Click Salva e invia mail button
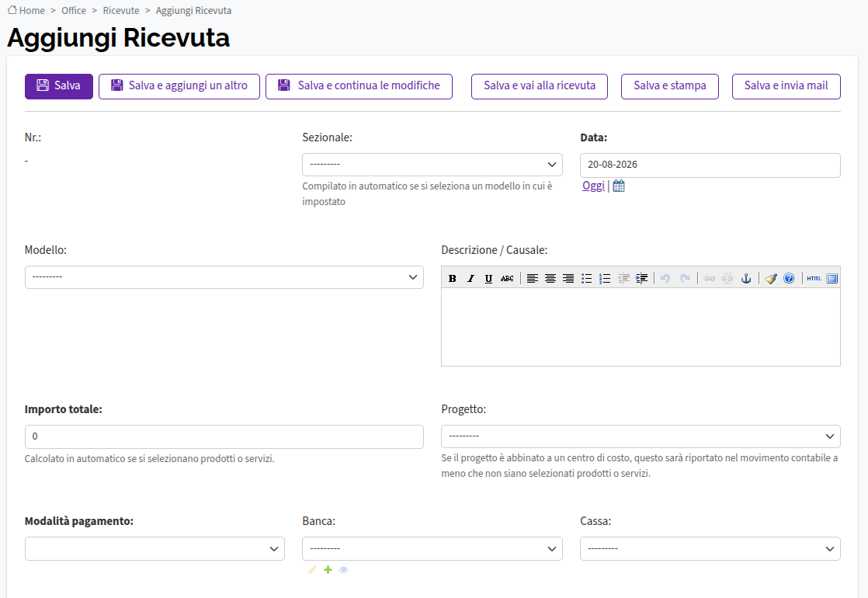 click(x=786, y=86)
